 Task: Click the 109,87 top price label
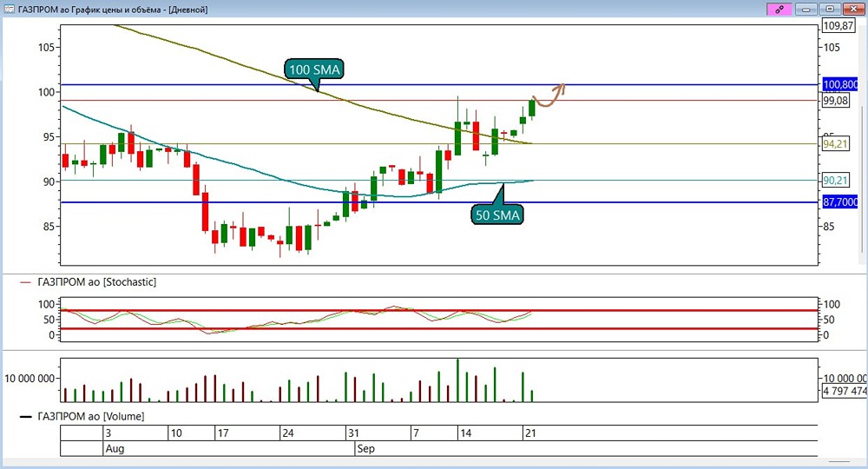(x=838, y=25)
